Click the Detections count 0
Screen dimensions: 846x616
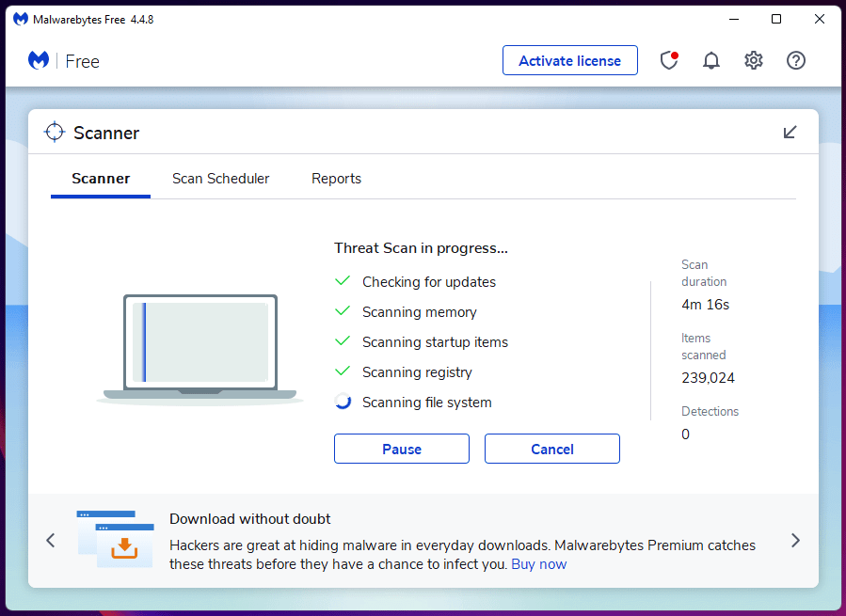pos(685,434)
